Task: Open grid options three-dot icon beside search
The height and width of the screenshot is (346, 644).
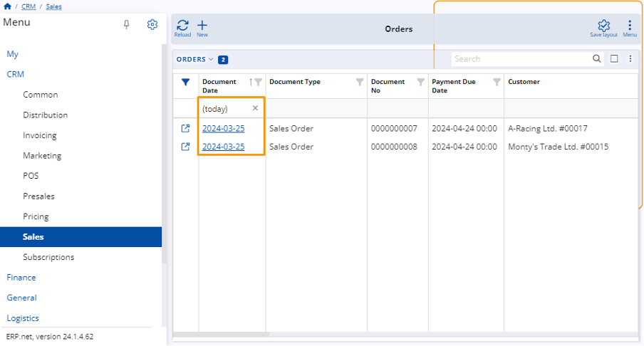Action: (x=630, y=58)
